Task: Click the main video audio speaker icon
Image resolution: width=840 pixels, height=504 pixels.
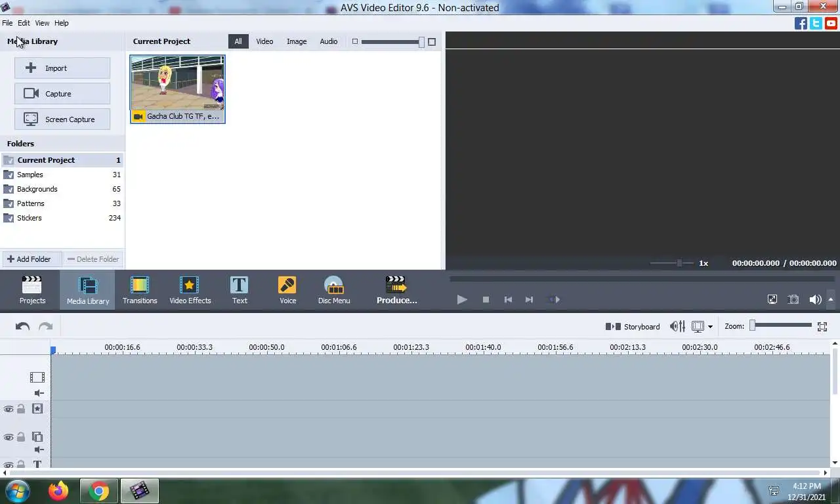Action: 39,393
